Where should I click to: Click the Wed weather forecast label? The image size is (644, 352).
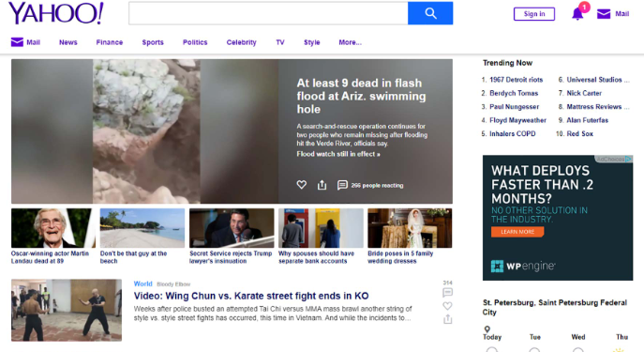click(x=578, y=337)
